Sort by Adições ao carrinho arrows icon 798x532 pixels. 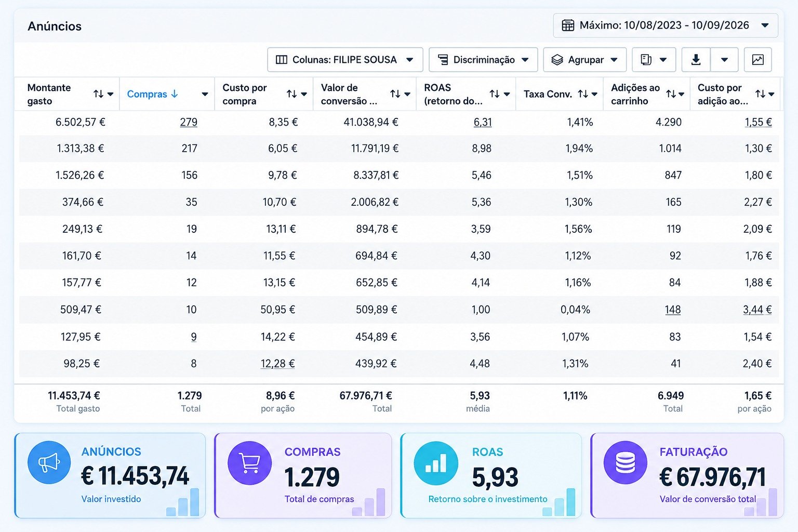[x=671, y=94]
